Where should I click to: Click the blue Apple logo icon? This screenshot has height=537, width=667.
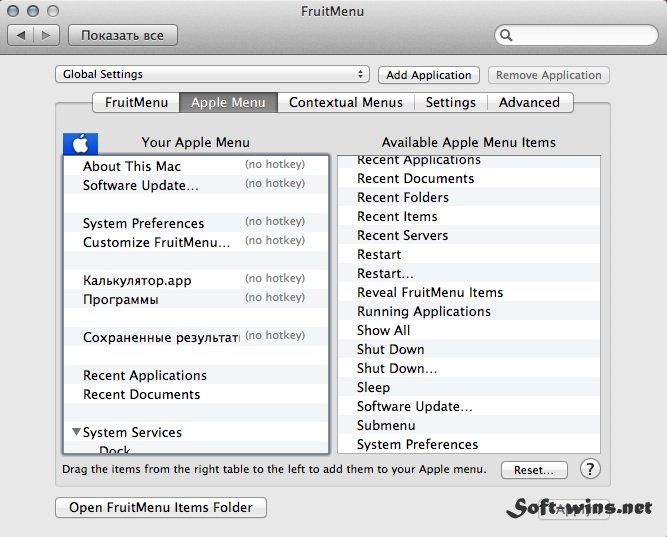80,144
